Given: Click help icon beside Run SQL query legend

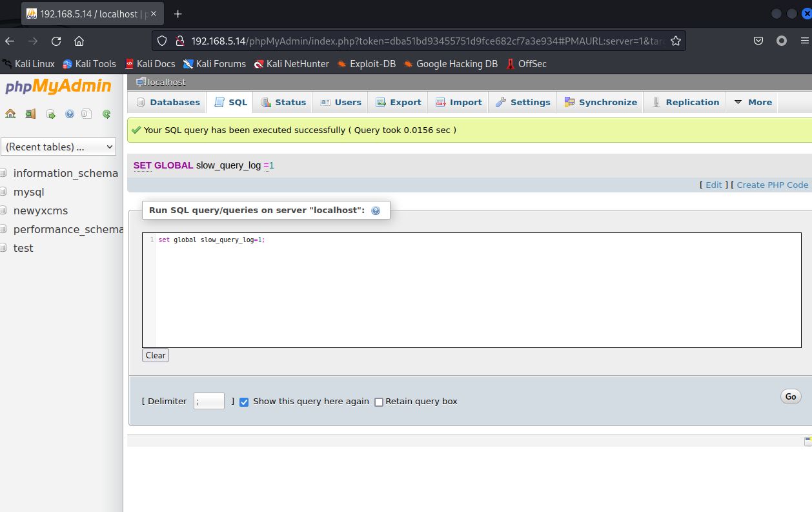Looking at the screenshot, I should point(376,210).
